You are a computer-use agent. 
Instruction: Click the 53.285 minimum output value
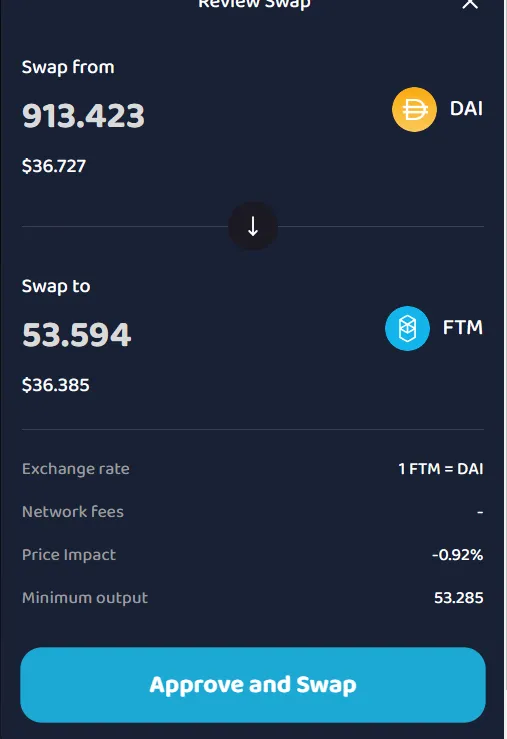(458, 598)
